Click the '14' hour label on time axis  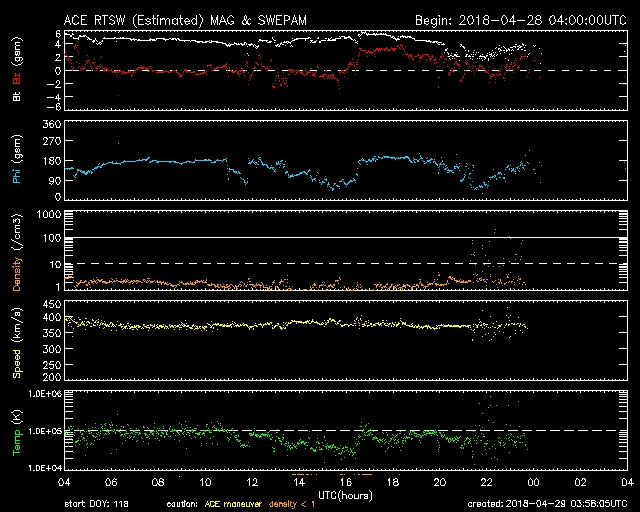[x=299, y=482]
